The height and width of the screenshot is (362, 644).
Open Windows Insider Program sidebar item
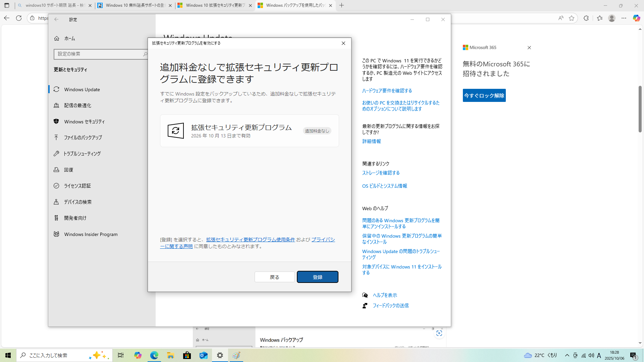pyautogui.click(x=91, y=234)
